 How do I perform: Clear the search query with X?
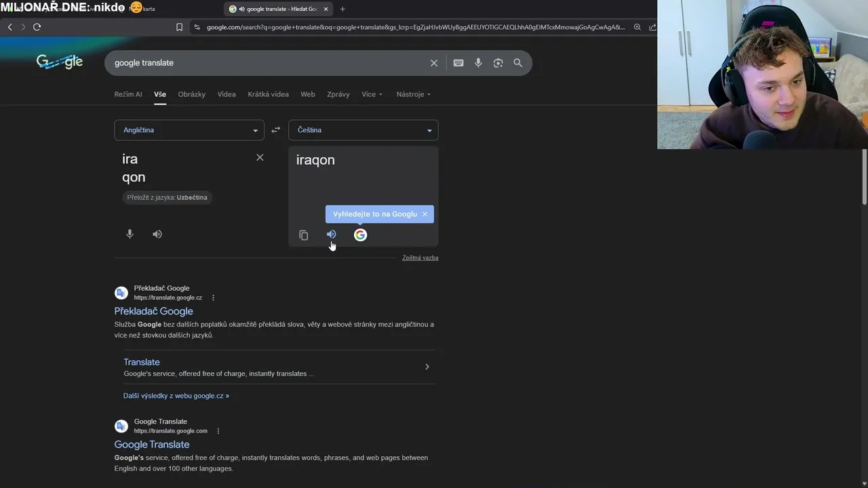434,63
